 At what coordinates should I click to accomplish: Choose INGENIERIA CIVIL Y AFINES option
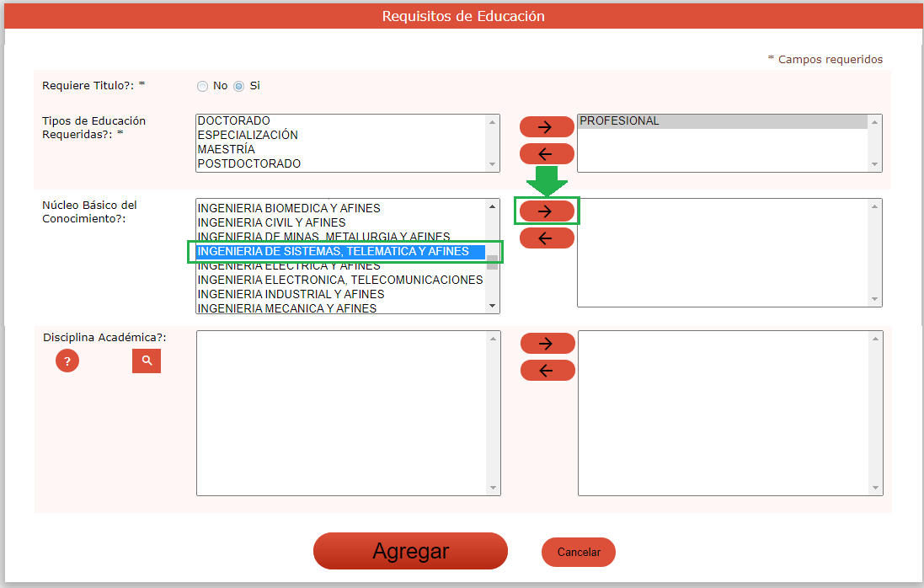[271, 222]
